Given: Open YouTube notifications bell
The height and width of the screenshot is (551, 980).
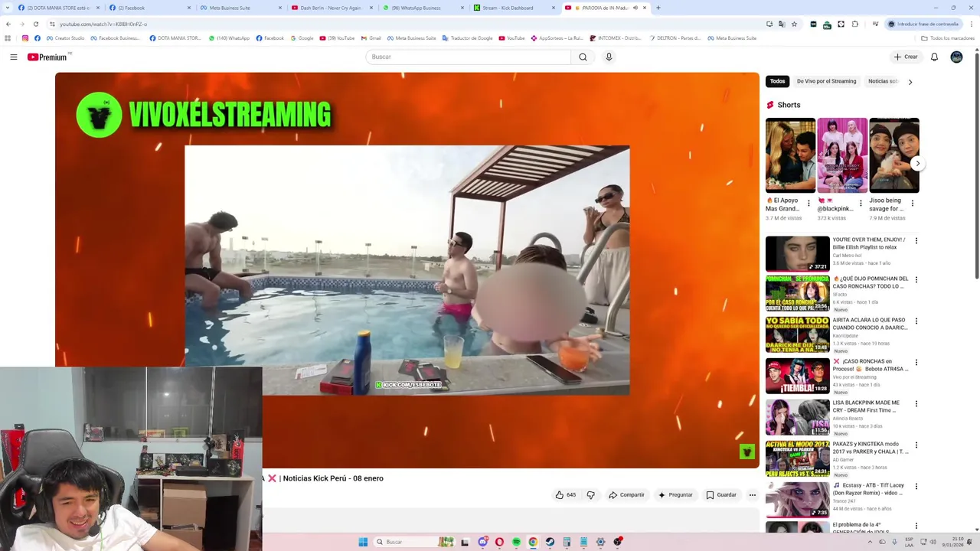Looking at the screenshot, I should pyautogui.click(x=934, y=57).
